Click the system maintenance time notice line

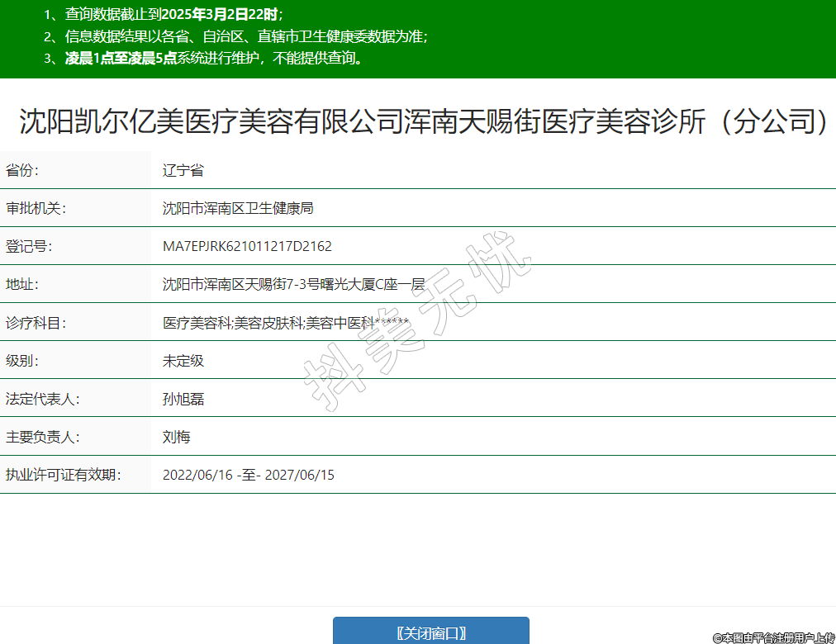tap(214, 59)
